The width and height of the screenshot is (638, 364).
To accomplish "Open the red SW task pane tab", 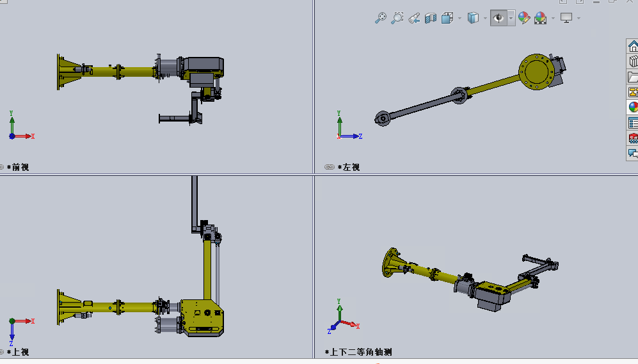I will coord(633,138).
